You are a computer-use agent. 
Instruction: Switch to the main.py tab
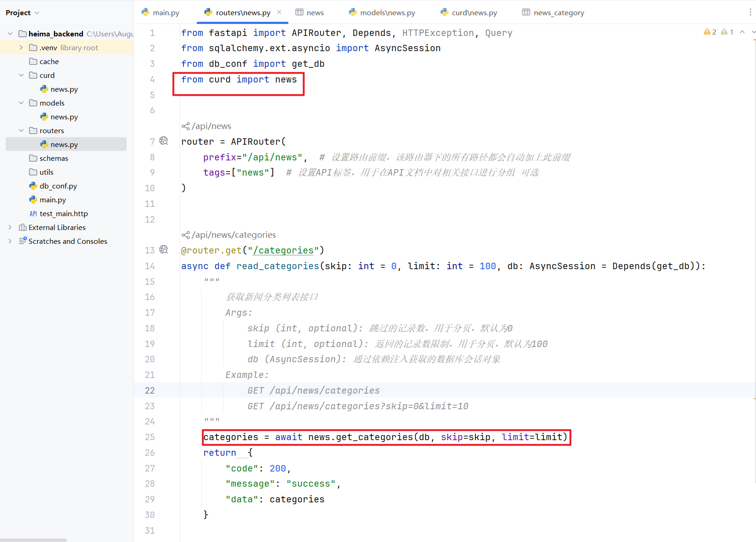click(x=161, y=12)
